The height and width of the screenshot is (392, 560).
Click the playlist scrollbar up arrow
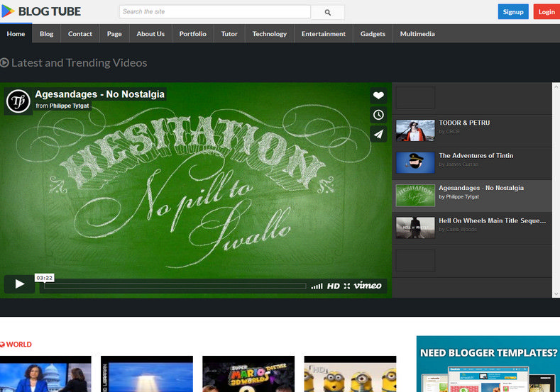(556, 86)
